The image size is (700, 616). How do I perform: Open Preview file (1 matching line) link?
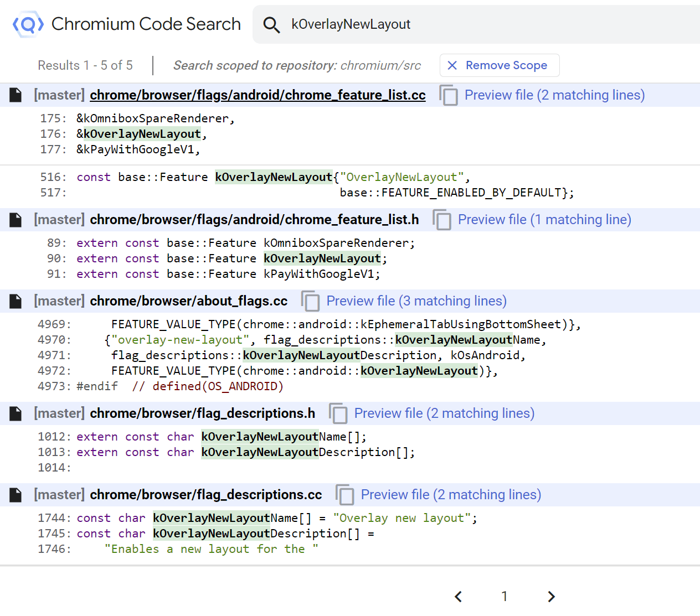(x=544, y=220)
